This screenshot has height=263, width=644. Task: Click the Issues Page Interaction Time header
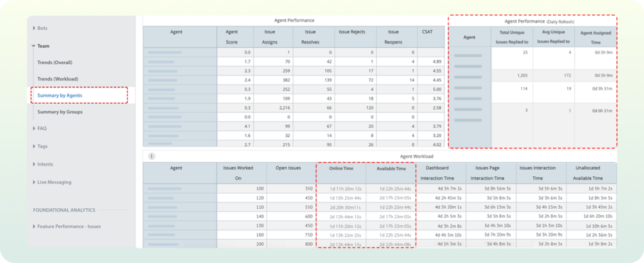[x=491, y=173]
